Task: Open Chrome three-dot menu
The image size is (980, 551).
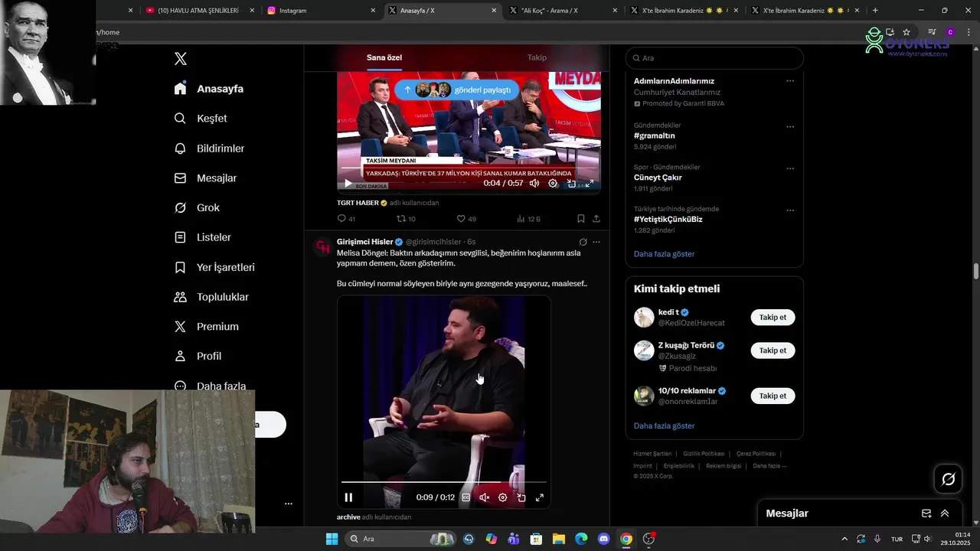Action: click(x=968, y=32)
